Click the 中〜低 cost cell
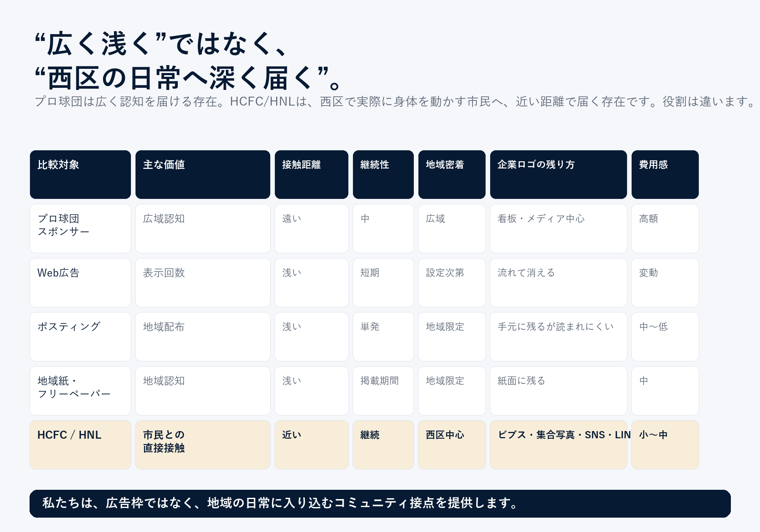The width and height of the screenshot is (760, 532). 665,337
